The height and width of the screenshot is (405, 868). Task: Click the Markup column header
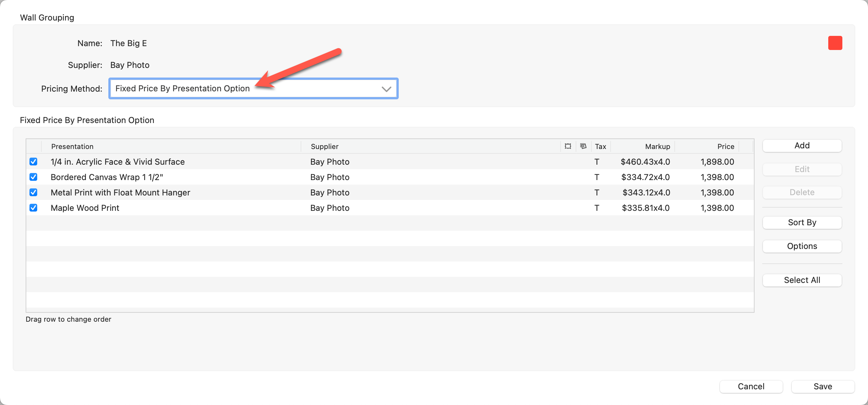coord(657,146)
